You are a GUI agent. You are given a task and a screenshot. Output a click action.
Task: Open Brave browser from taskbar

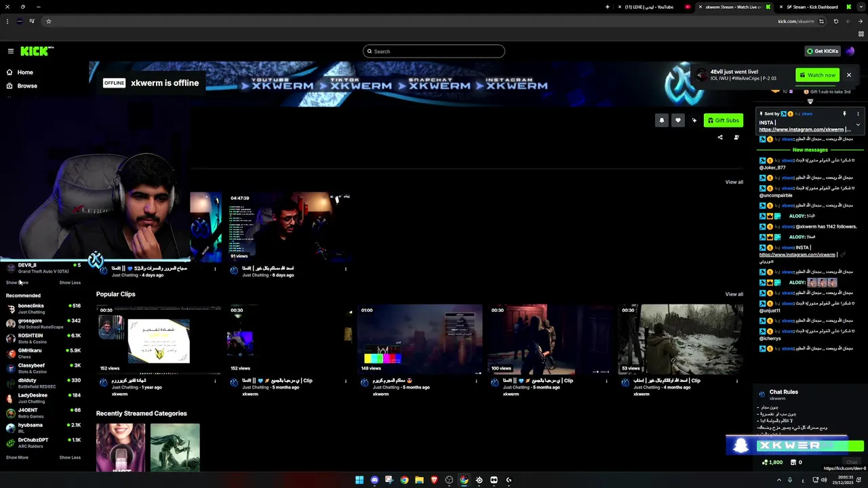pos(434,480)
